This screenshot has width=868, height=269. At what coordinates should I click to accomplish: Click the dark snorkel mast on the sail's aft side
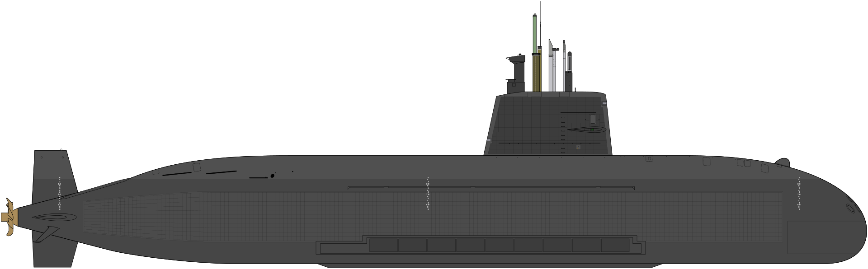pyautogui.click(x=519, y=70)
